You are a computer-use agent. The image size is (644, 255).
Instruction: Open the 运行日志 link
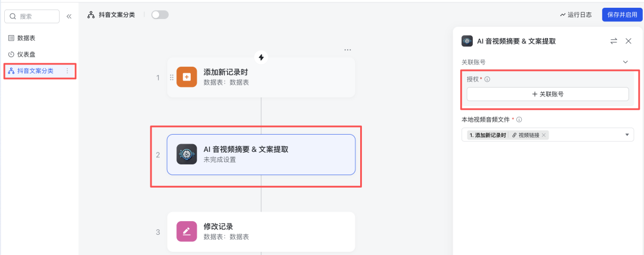575,15
